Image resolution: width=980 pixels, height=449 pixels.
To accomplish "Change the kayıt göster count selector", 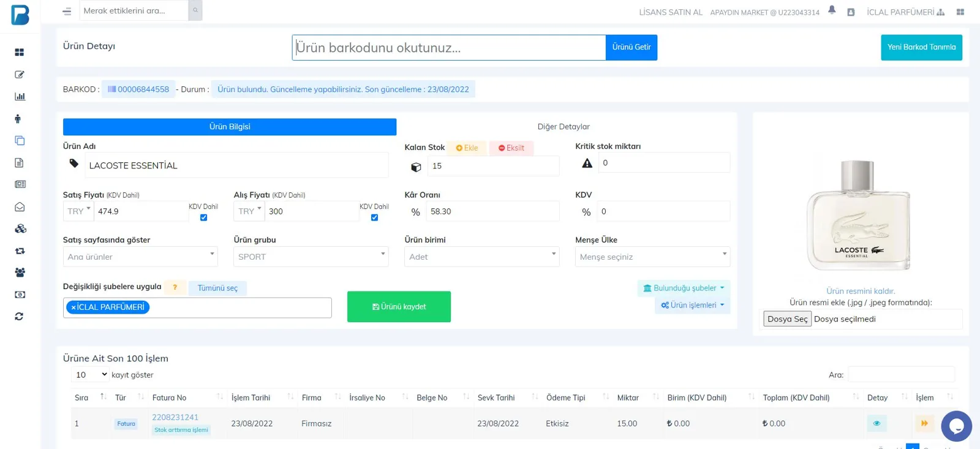I will pos(91,375).
